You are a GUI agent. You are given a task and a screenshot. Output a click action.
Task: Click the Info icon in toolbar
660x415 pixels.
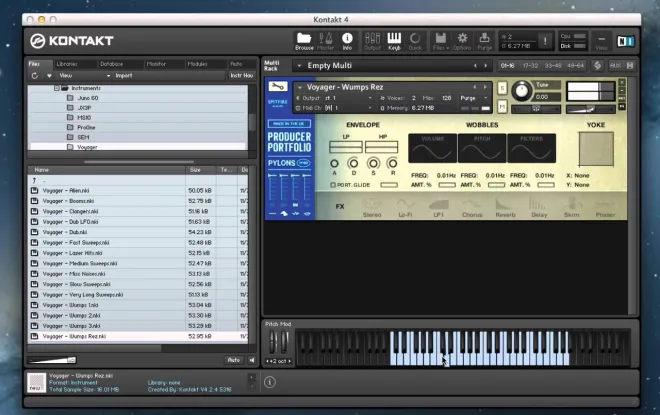(x=347, y=41)
